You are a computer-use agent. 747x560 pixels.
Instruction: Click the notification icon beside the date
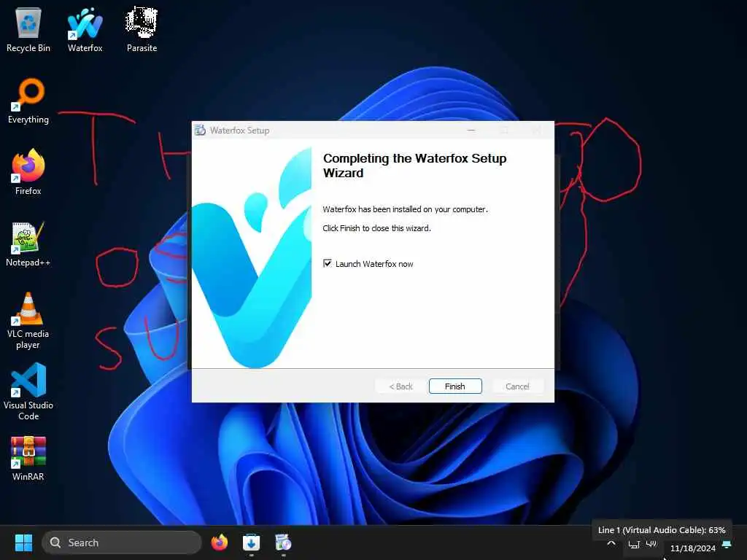pyautogui.click(x=727, y=544)
